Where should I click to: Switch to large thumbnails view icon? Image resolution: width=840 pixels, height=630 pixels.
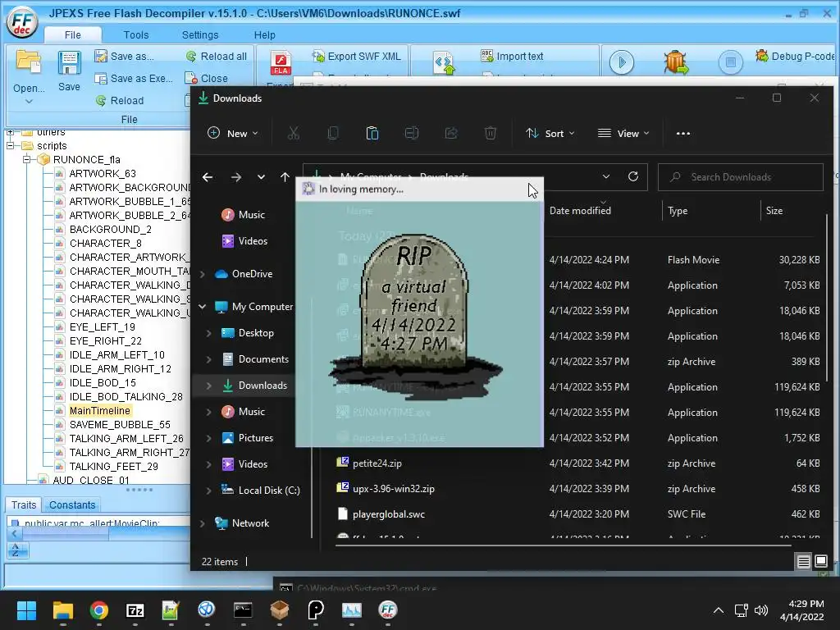click(820, 561)
